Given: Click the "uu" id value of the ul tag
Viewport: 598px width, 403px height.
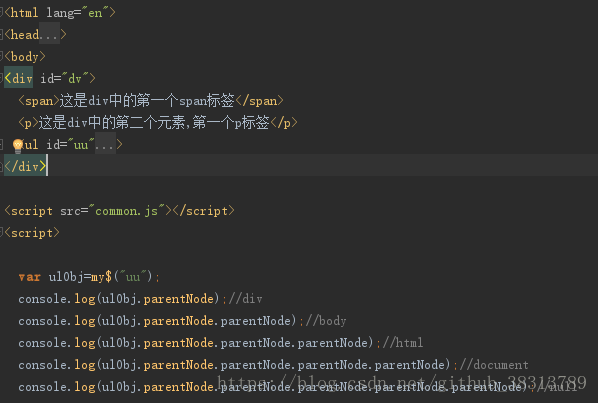Looking at the screenshot, I should [81, 145].
